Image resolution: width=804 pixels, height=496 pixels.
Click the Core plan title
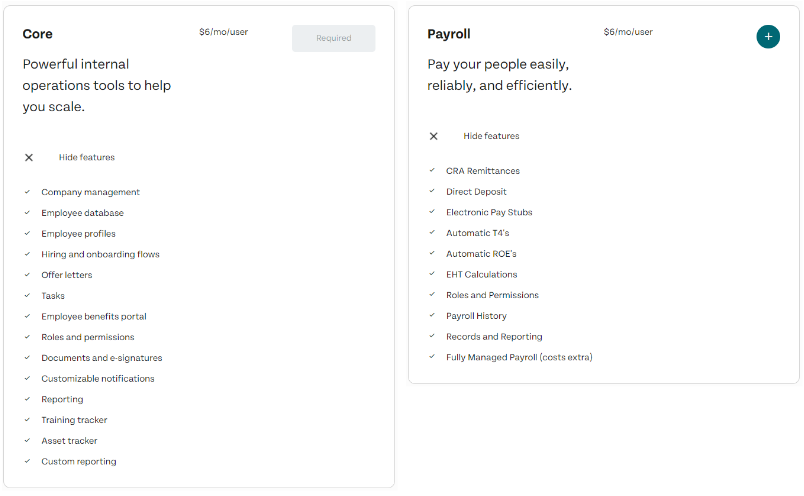38,35
